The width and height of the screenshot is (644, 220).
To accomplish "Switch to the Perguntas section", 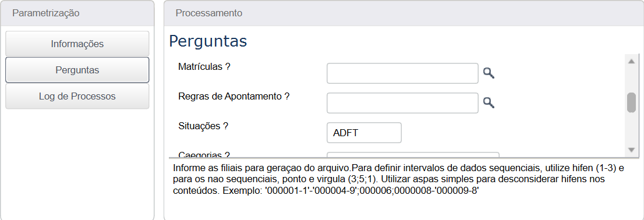I will [77, 70].
